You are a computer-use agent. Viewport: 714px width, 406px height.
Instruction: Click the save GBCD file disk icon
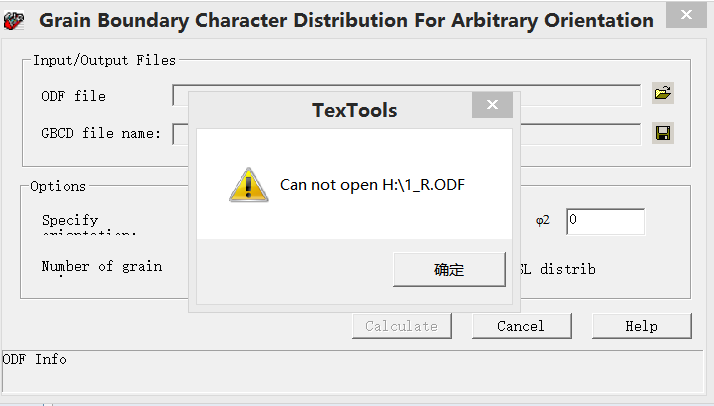662,133
